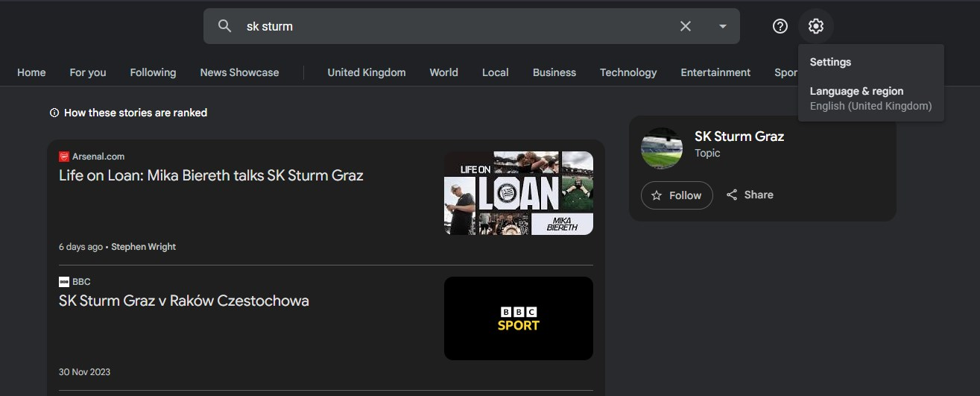Click the info icon beside ranking text
This screenshot has height=396, width=980.
pyautogui.click(x=54, y=113)
